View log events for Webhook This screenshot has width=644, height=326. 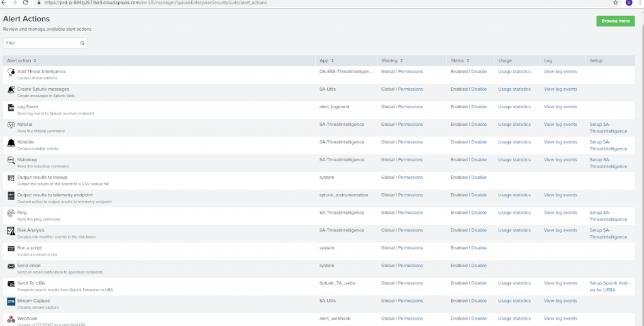(x=560, y=318)
